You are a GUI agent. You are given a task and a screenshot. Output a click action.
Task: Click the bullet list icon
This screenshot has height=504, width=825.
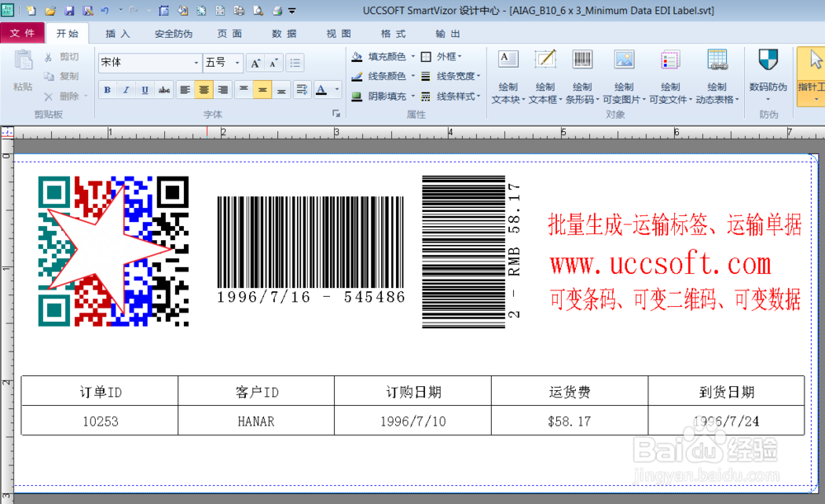tap(295, 64)
